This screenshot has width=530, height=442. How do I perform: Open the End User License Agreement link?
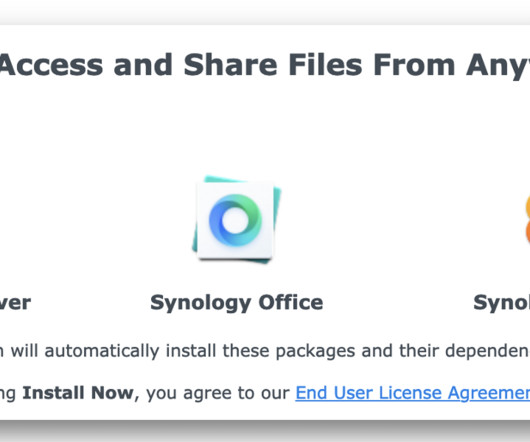coord(412,393)
